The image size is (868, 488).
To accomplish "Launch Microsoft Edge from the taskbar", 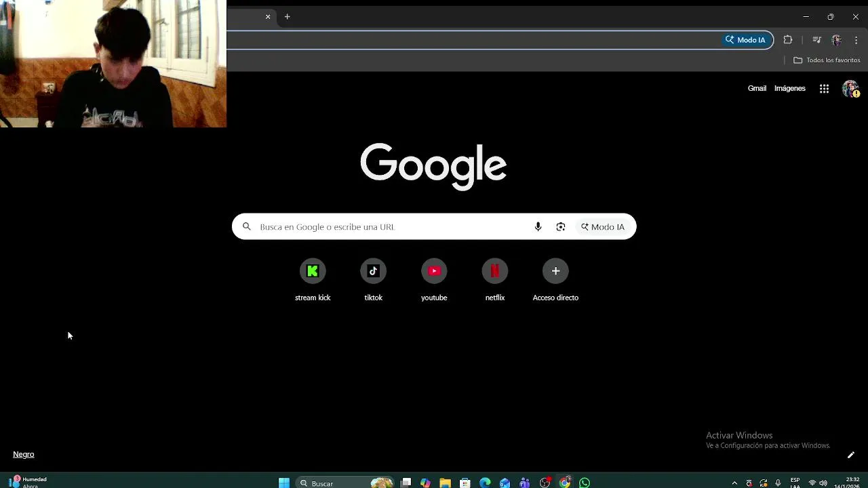I will coord(485,483).
